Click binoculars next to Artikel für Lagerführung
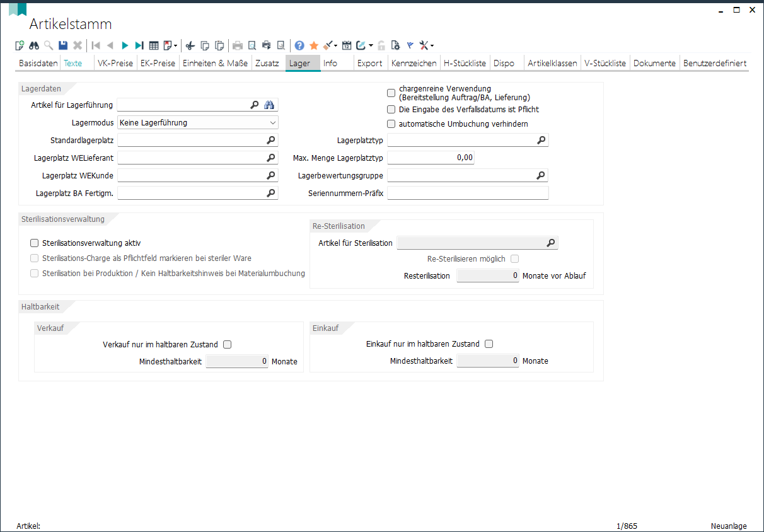 [x=270, y=105]
